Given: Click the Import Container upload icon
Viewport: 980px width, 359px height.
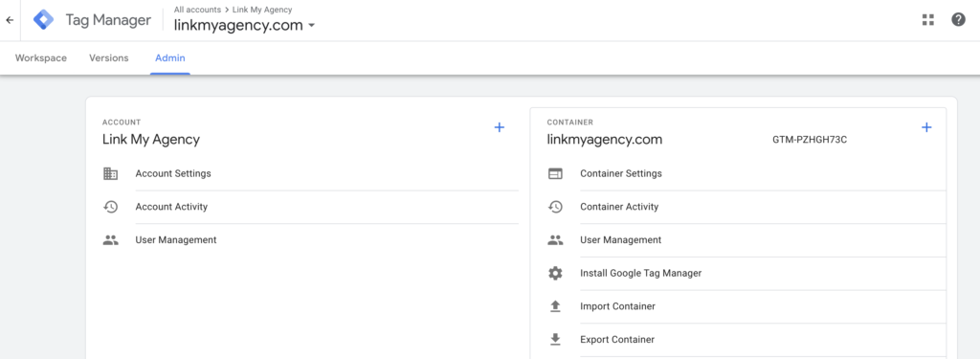Looking at the screenshot, I should (x=555, y=306).
